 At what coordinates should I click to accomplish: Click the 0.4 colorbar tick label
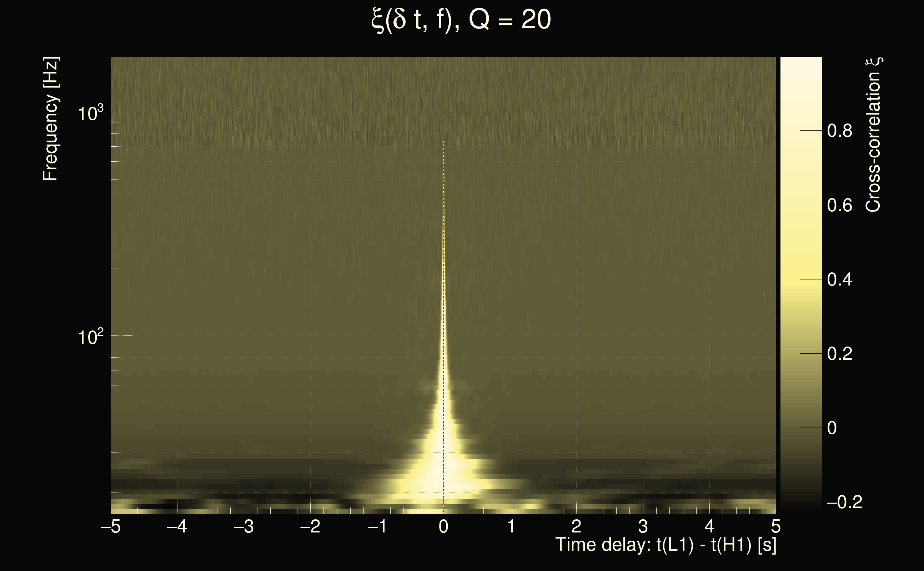pos(839,280)
